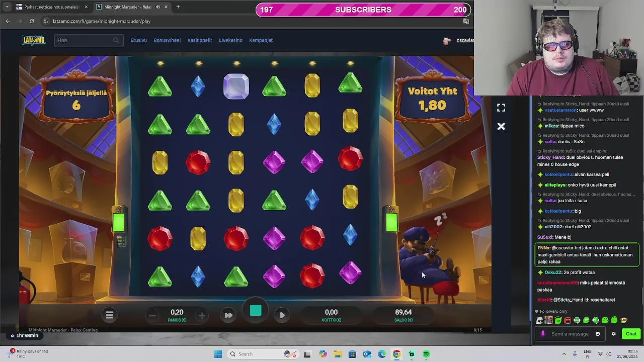This screenshot has height=362, width=644.
Task: Mute the Midnight Marauder tab audio
Action: 158,7
